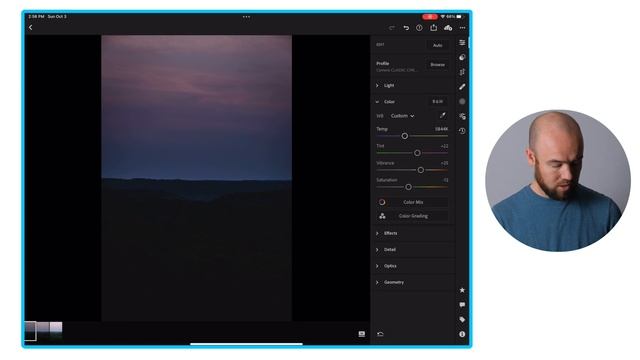Open the cloud sync status icon
This screenshot has width=640, height=360.
pos(448,28)
